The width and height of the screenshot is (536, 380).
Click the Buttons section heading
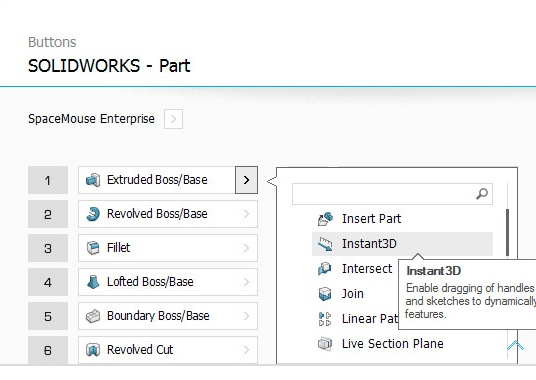(x=52, y=42)
